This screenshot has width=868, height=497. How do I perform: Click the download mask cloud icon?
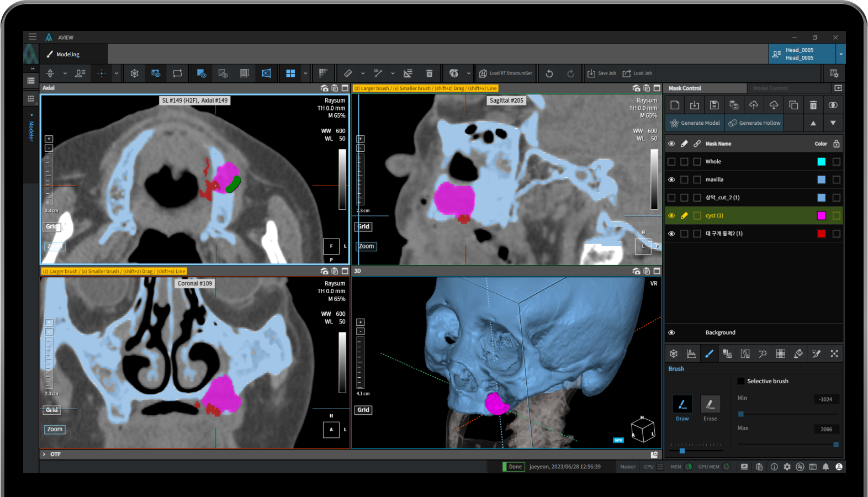pos(774,105)
